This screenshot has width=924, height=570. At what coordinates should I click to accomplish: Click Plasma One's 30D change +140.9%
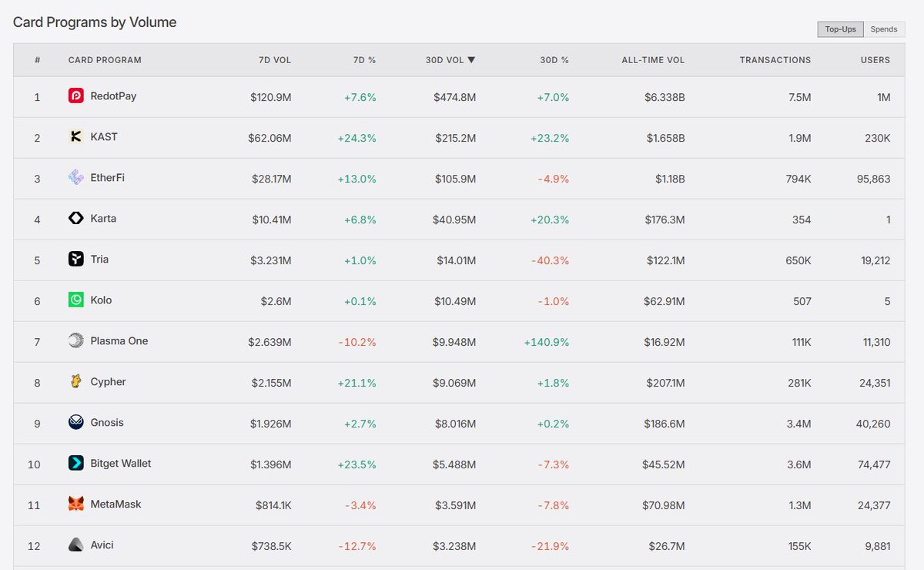point(547,342)
